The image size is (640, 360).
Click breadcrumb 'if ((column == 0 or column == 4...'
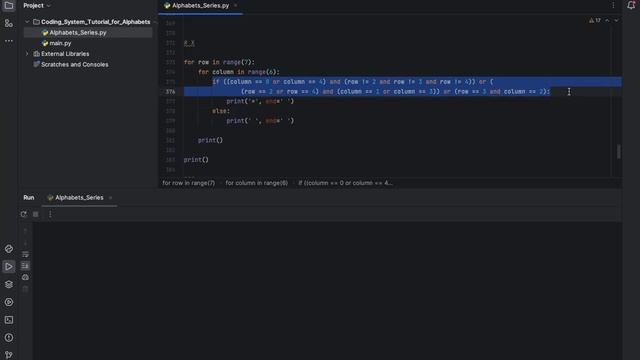pyautogui.click(x=345, y=183)
